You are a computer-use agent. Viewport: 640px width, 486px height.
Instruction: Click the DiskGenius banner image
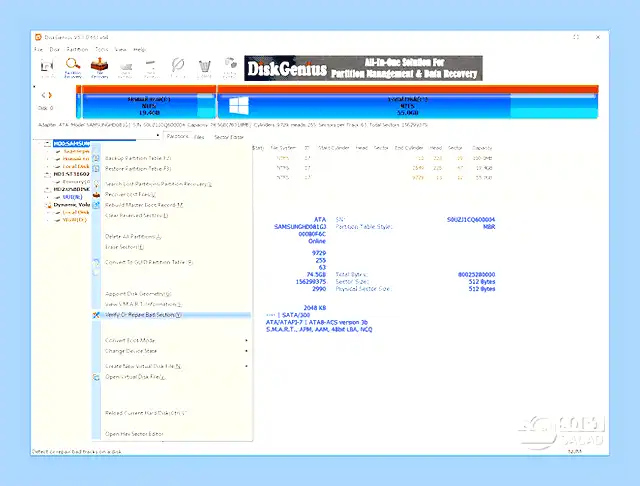point(363,68)
